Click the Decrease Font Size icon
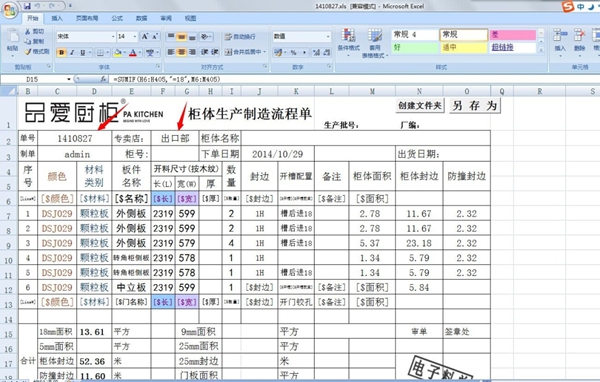600x382 pixels. (155, 36)
